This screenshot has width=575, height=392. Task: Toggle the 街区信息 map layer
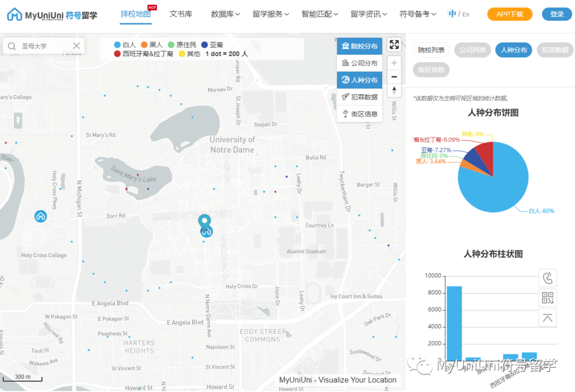tap(359, 114)
